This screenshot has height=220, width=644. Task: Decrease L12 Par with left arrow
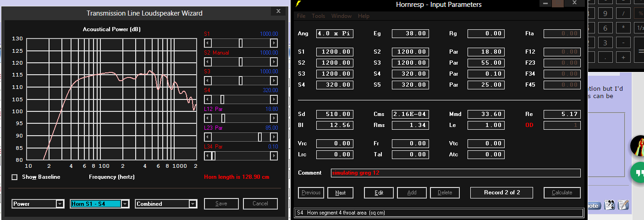pyautogui.click(x=208, y=118)
